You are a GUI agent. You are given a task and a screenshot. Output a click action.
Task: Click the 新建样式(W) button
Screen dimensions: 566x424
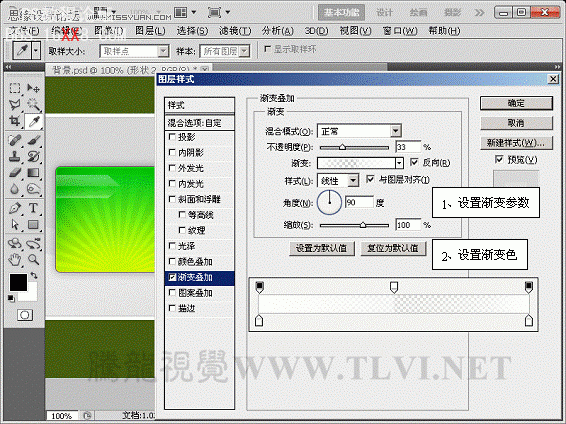516,143
